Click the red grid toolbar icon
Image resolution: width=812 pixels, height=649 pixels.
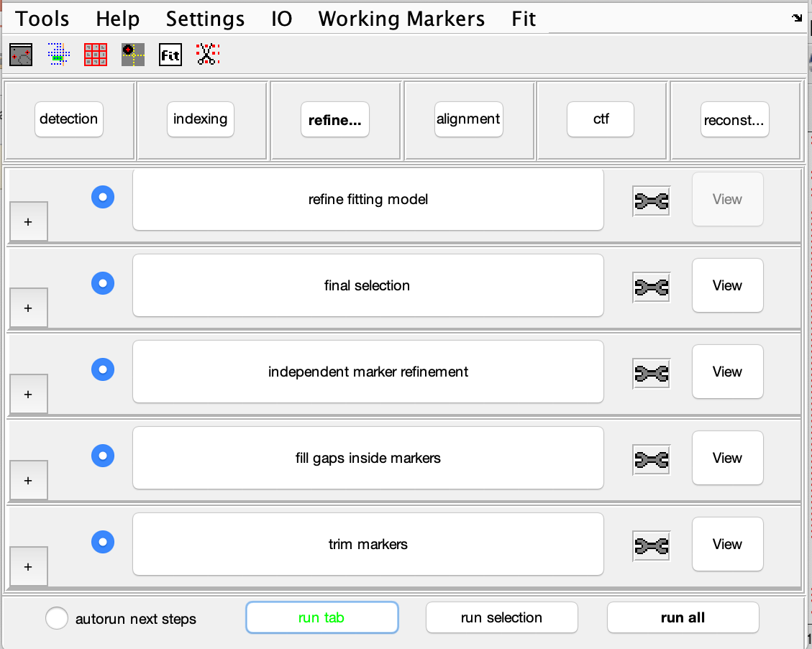[96, 55]
